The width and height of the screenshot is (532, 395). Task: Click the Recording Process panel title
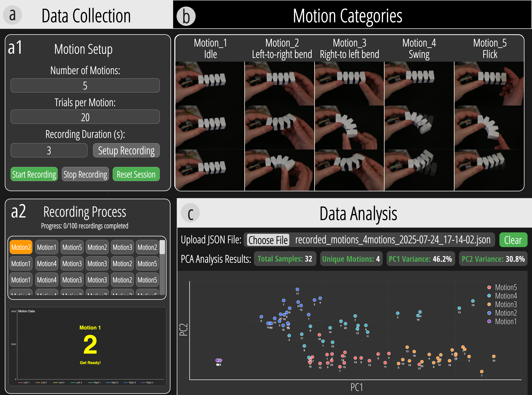(x=85, y=212)
